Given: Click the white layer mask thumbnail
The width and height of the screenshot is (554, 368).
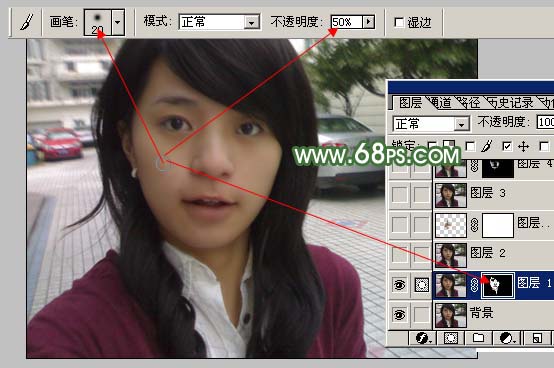Looking at the screenshot, I should click(x=498, y=225).
